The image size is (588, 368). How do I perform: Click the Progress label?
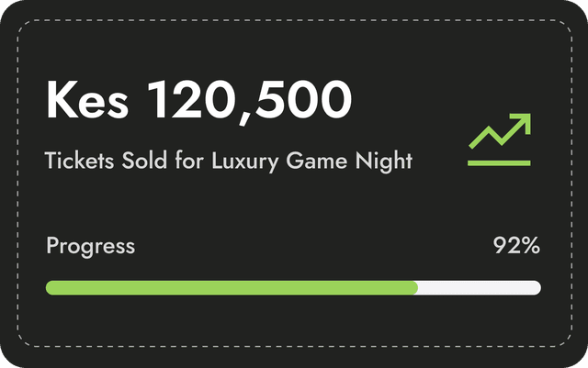tap(90, 246)
